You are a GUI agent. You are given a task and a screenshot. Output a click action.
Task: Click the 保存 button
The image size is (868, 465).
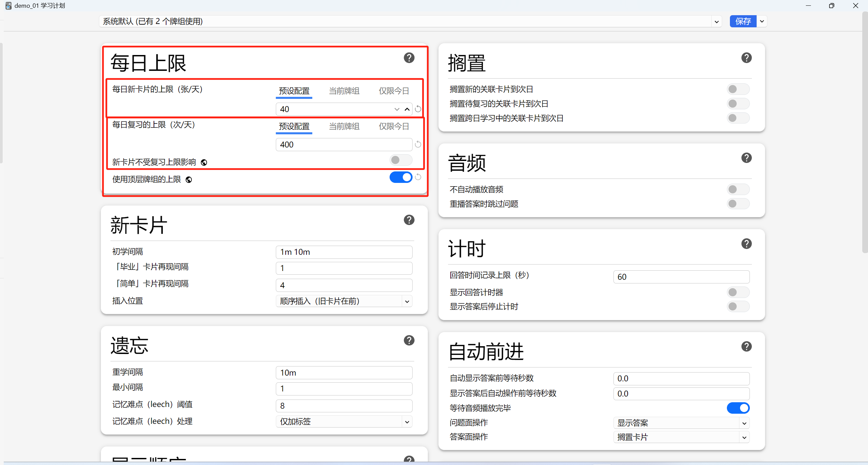point(743,21)
